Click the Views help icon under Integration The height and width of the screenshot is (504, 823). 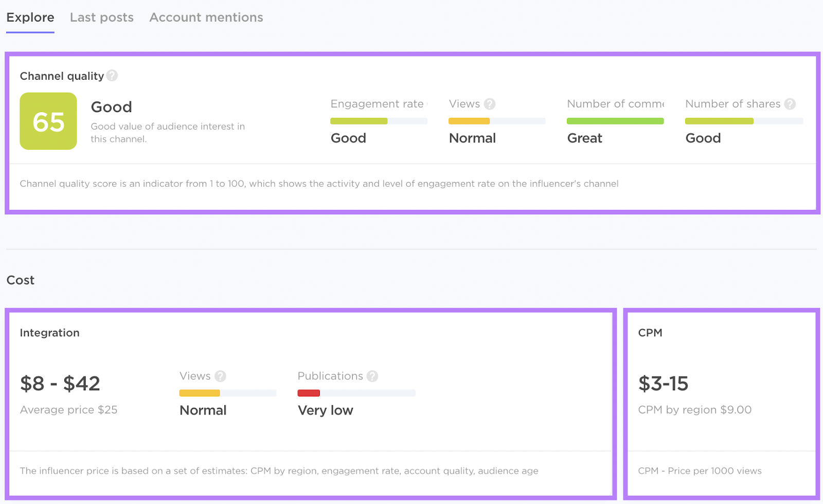click(x=220, y=376)
